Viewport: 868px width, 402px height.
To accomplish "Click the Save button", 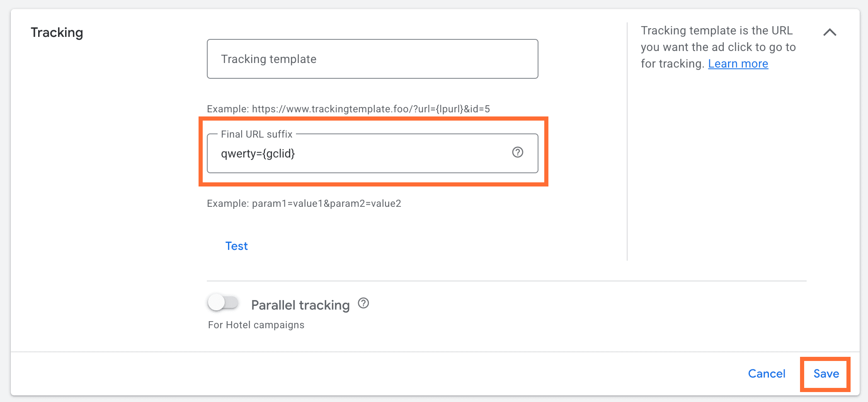I will [826, 374].
